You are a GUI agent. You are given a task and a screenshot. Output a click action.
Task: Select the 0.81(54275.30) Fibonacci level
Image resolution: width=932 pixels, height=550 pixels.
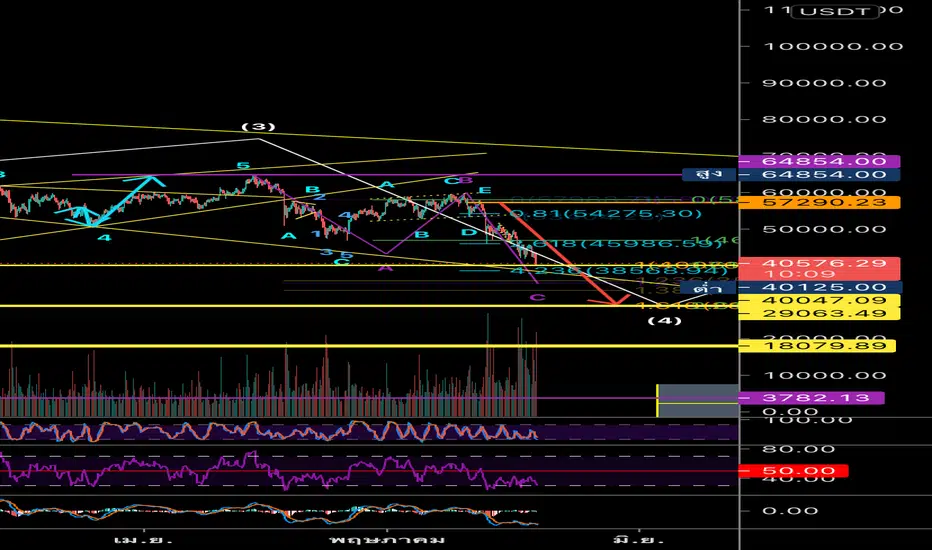606,213
